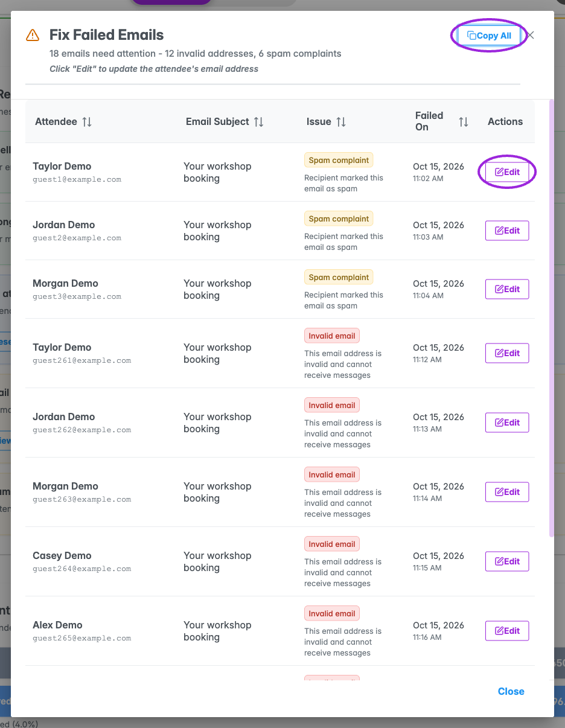The image size is (565, 728).
Task: Sort by the Failed On column
Action: 464,122
